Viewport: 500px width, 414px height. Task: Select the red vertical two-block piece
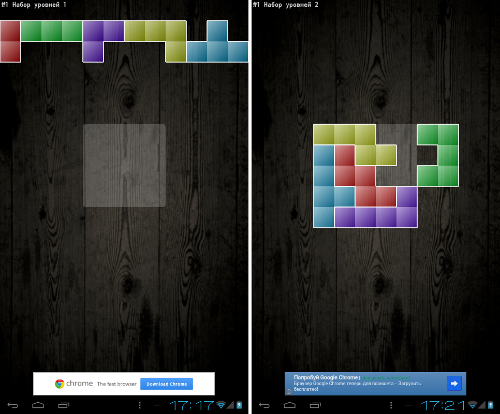[10, 41]
